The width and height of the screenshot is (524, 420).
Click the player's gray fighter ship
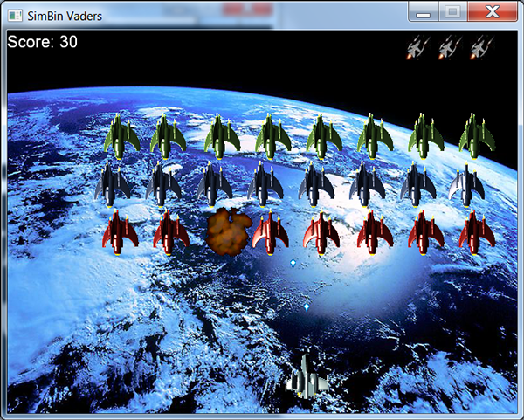(x=307, y=377)
